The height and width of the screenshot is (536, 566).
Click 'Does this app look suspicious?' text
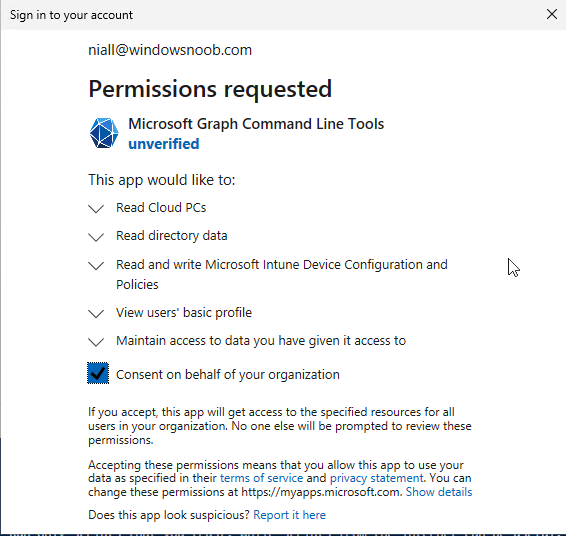tap(169, 515)
